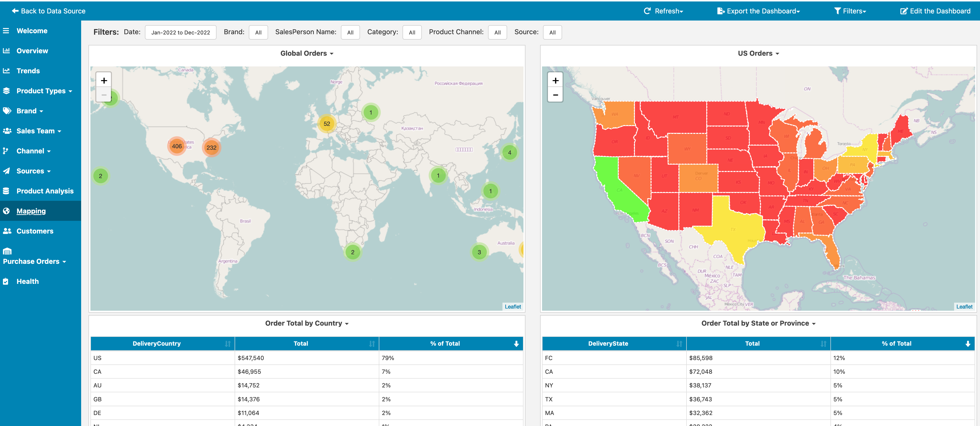Zoom in on the Global Orders map
The width and height of the screenshot is (980, 426).
pyautogui.click(x=104, y=80)
